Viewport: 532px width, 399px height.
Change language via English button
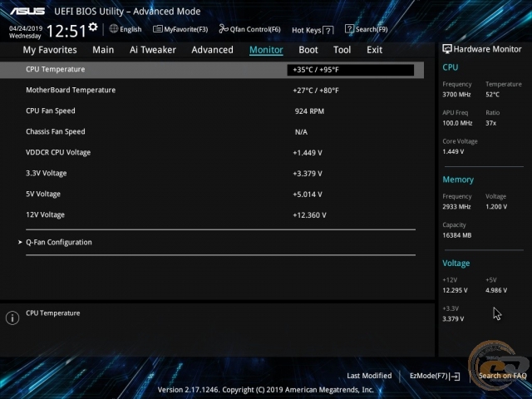click(131, 29)
